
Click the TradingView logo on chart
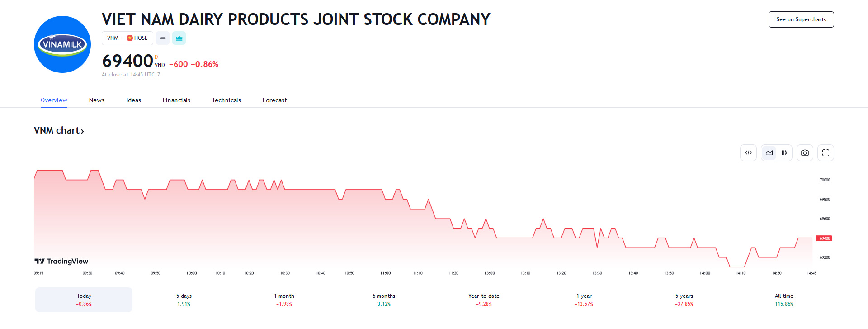pos(61,261)
